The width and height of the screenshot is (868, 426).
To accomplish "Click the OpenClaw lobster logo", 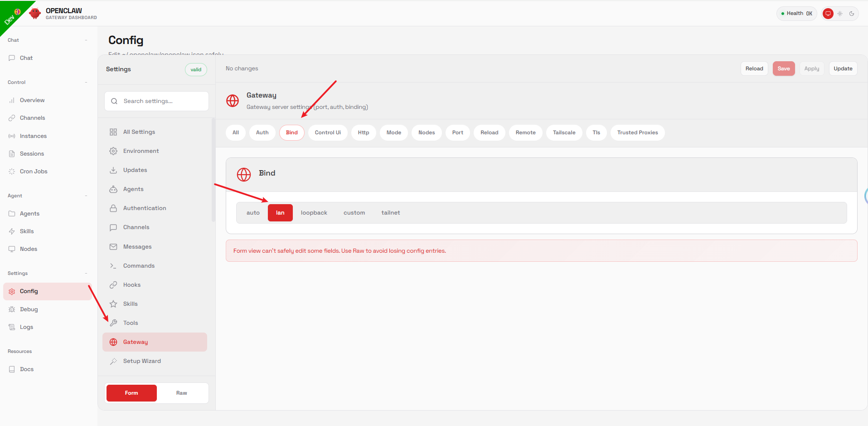I will 35,14.
